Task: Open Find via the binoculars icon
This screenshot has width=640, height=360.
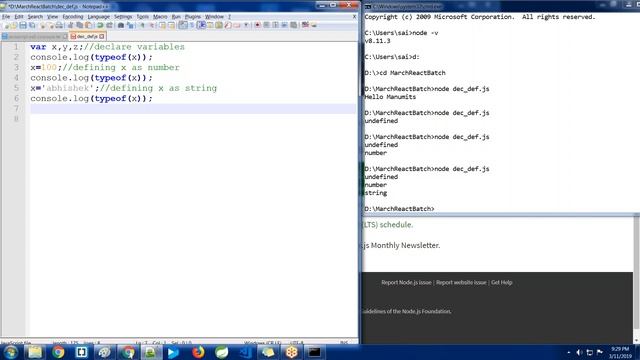Action: tap(121, 25)
